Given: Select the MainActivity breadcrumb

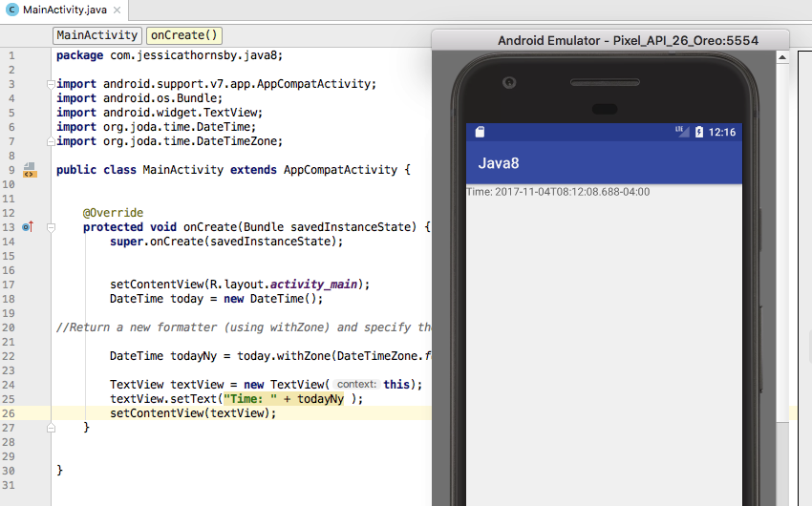Looking at the screenshot, I should pyautogui.click(x=96, y=35).
